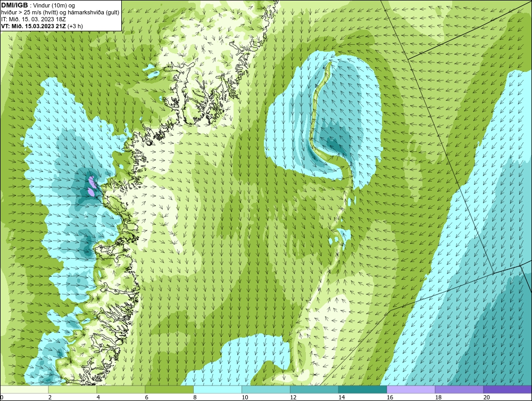The height and width of the screenshot is (401, 532).
Task: Click the legend scale label '14'
Action: coord(342,397)
